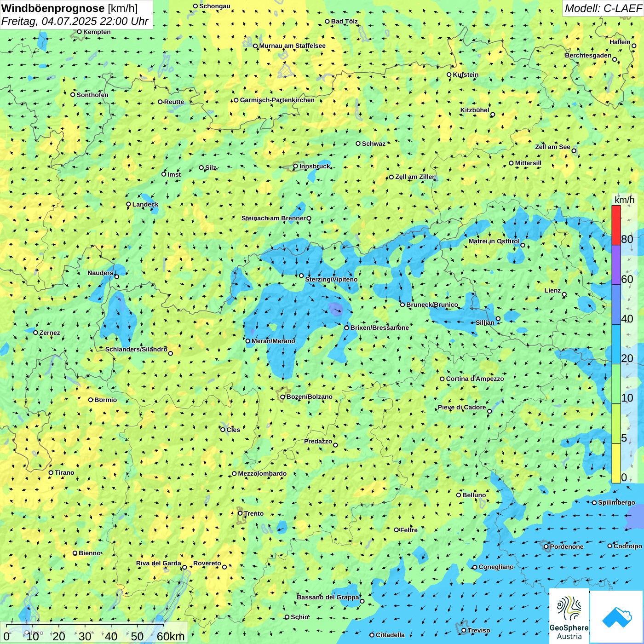644x644 pixels.
Task: Click the Zell am See location marker
Action: coord(574,151)
